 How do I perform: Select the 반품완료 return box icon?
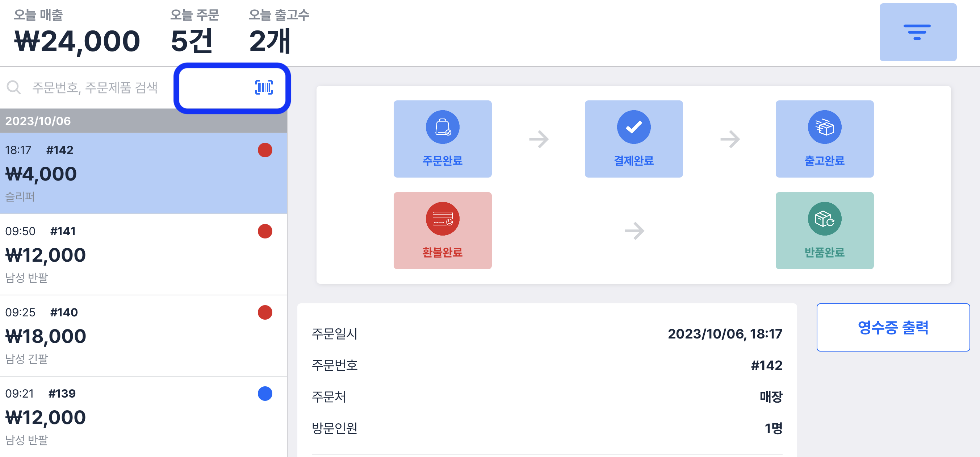[x=824, y=219]
